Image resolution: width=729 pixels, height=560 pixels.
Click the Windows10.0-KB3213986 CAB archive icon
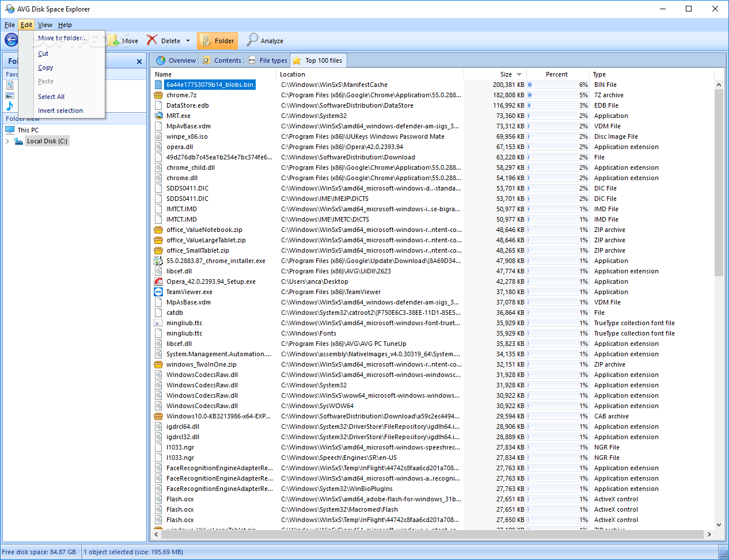click(x=158, y=416)
